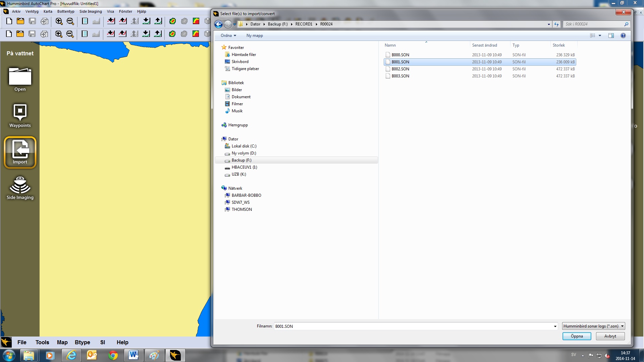Toggle the preview pane icon in dialog
This screenshot has height=362, width=644.
(x=611, y=36)
